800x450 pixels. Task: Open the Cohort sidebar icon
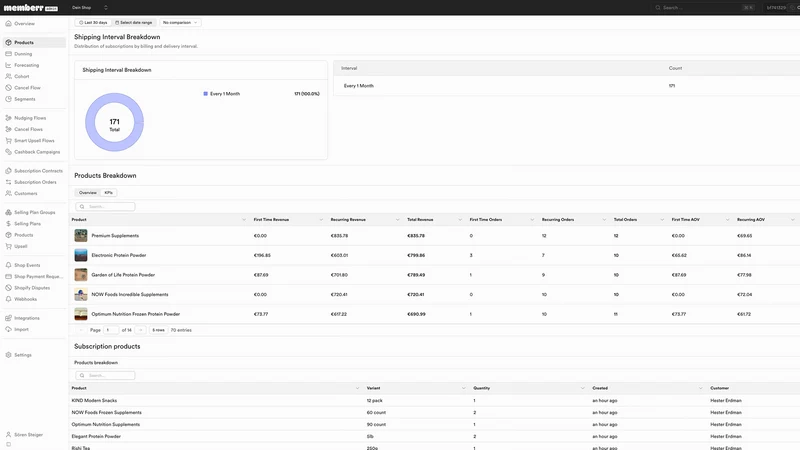point(8,77)
